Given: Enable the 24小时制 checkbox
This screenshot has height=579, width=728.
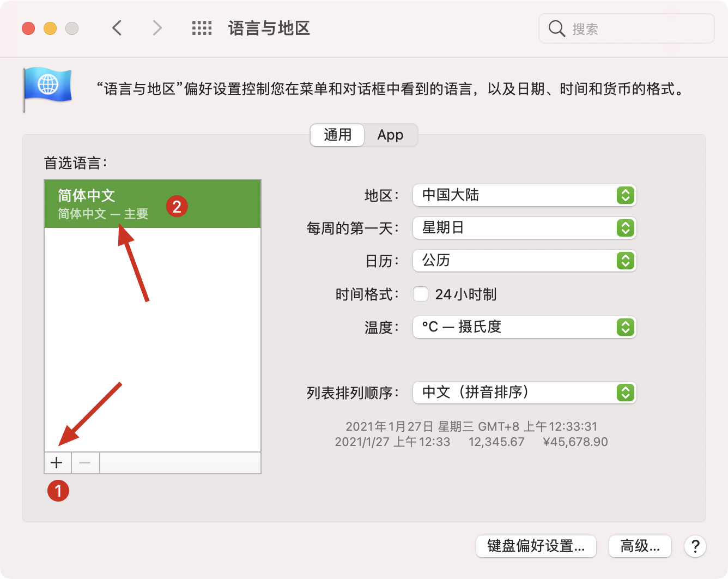Looking at the screenshot, I should pos(421,294).
